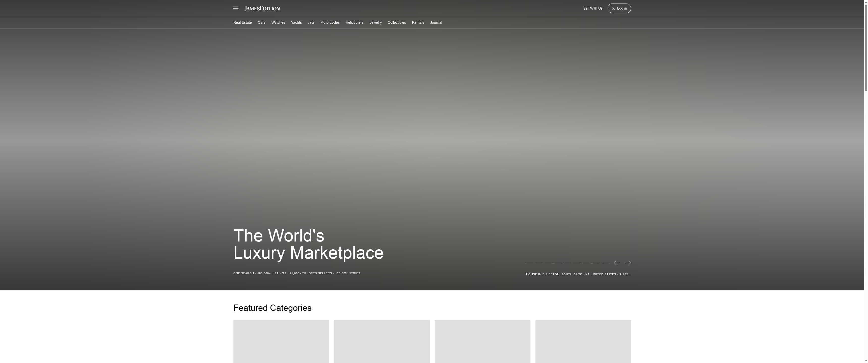Go to previous slide with left arrow

[617, 263]
